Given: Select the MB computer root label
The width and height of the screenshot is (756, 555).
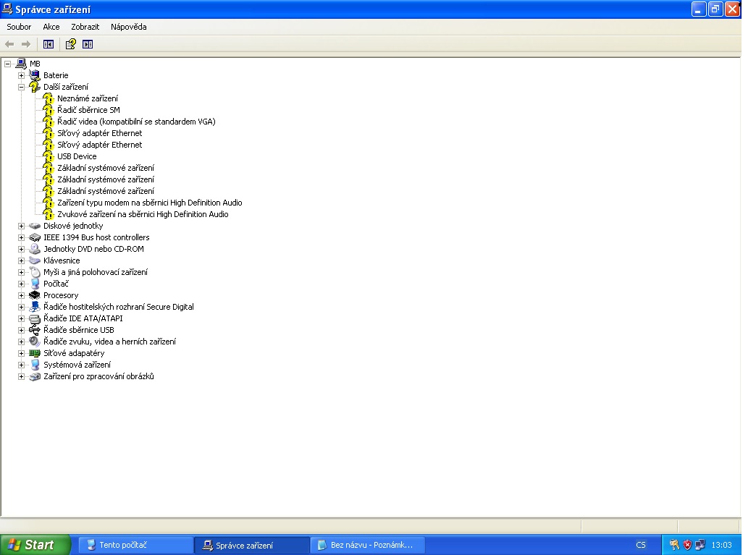Looking at the screenshot, I should pyautogui.click(x=35, y=64).
